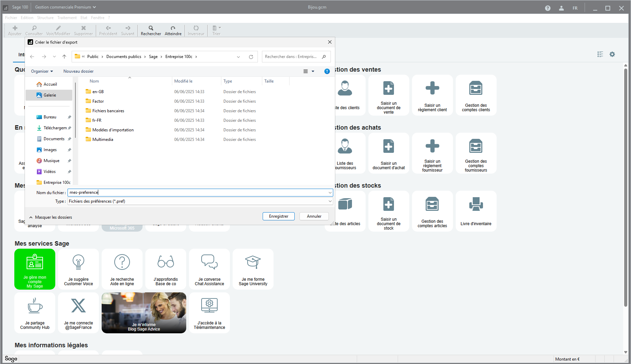Open Je gère mon compte My Sage tile

point(35,269)
